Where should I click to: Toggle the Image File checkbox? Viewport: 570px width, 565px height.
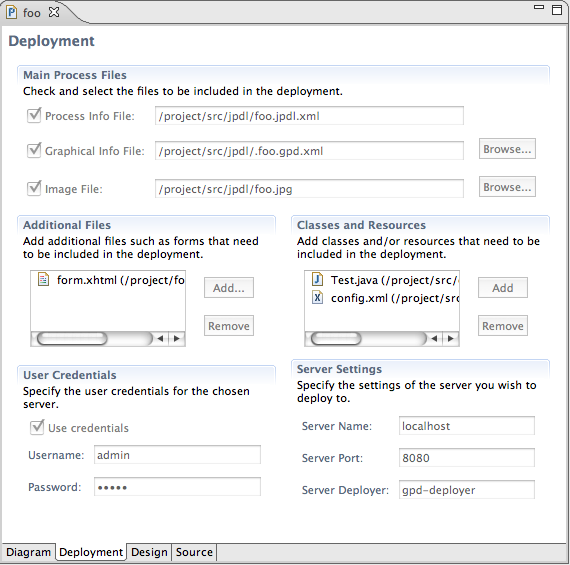tap(34, 188)
